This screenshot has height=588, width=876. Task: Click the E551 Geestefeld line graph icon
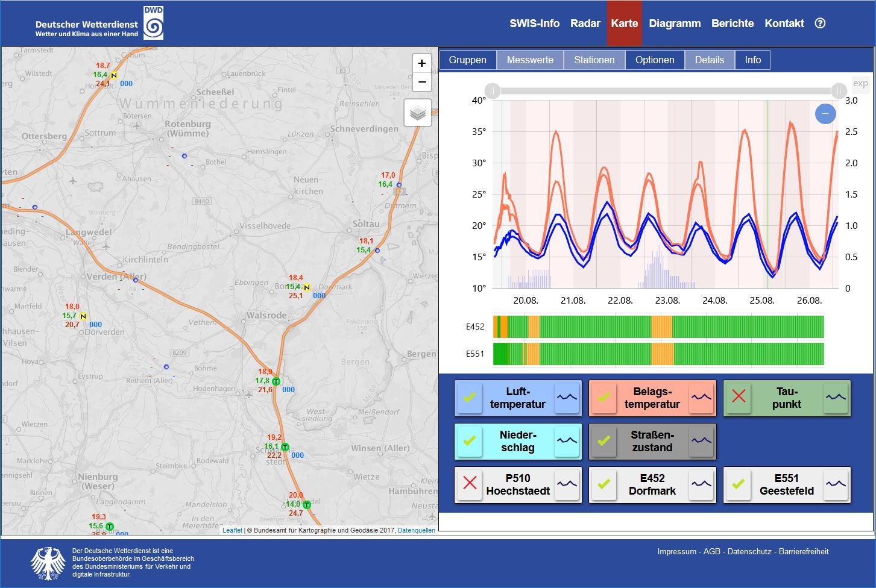836,484
